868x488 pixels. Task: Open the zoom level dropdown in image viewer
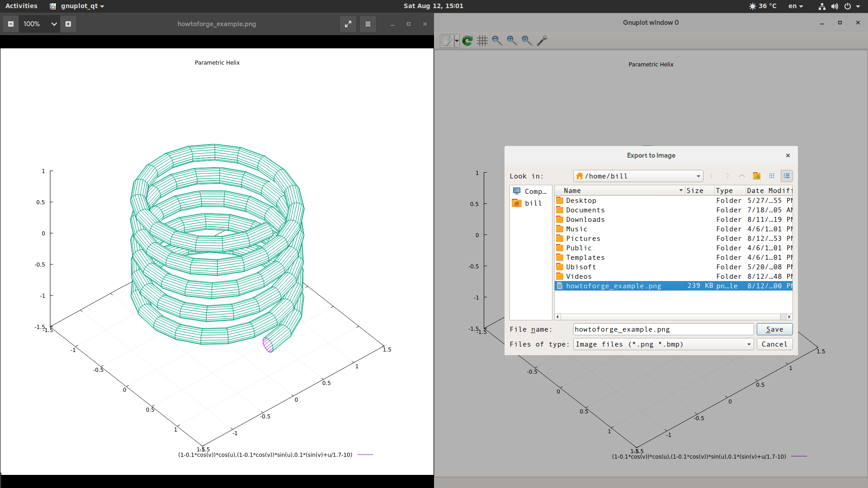click(x=54, y=24)
